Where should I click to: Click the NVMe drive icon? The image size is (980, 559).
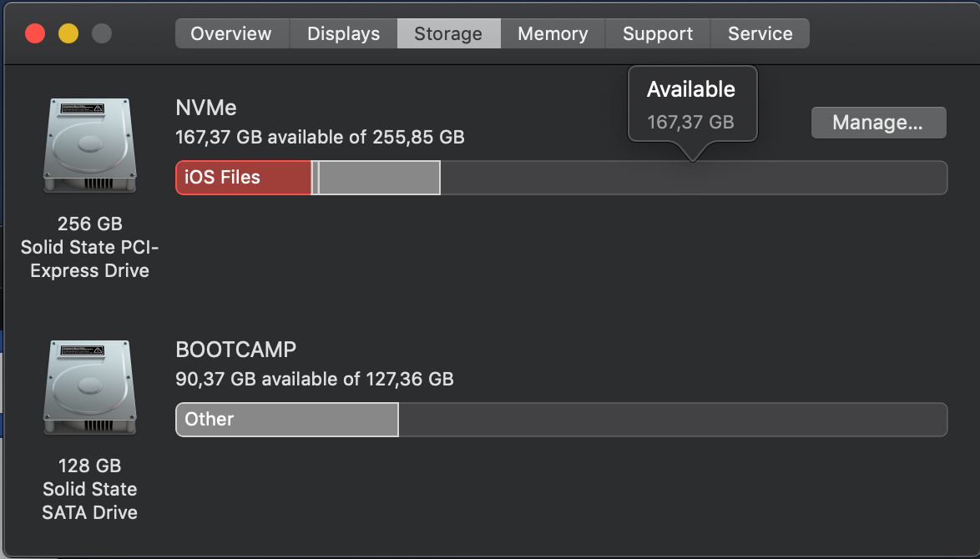point(89,145)
